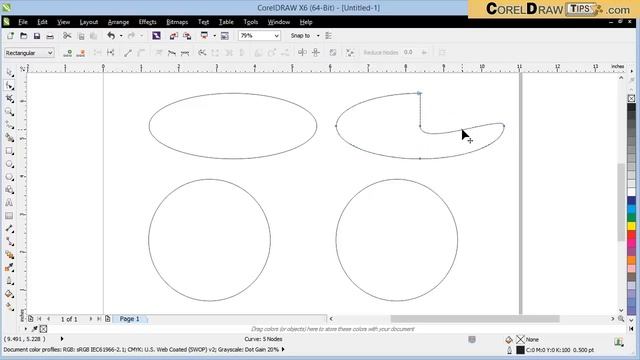Select the Shape tool in the toolbox
The width and height of the screenshot is (640, 360).
click(x=9, y=85)
